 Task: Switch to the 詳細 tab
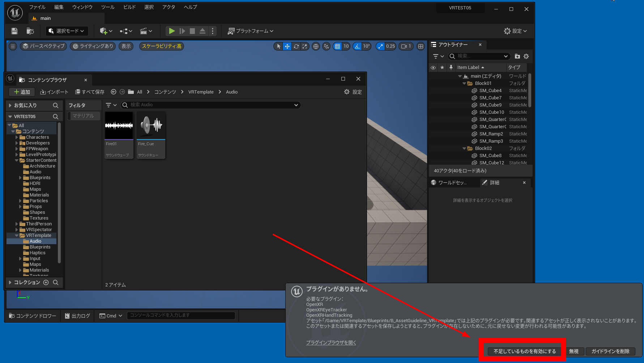pos(494,183)
